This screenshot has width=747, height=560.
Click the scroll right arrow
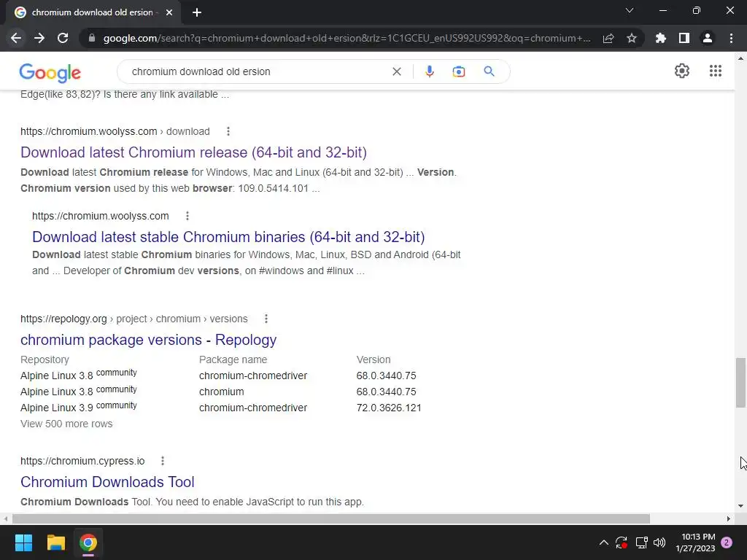(729, 518)
